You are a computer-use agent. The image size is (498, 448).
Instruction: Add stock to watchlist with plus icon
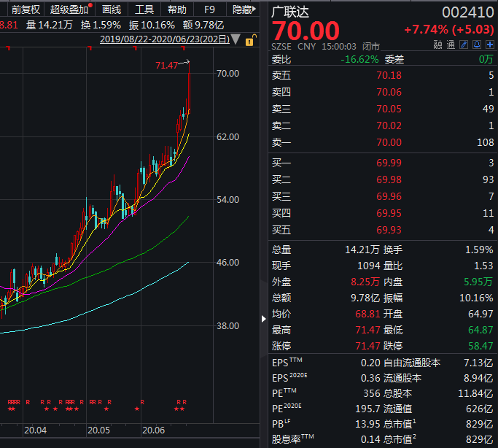(x=489, y=45)
